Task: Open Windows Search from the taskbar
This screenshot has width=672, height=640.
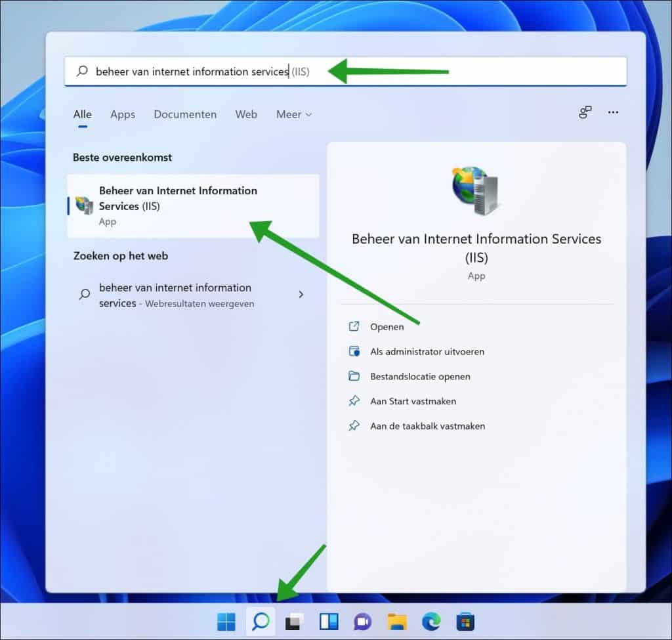Action: 261,621
